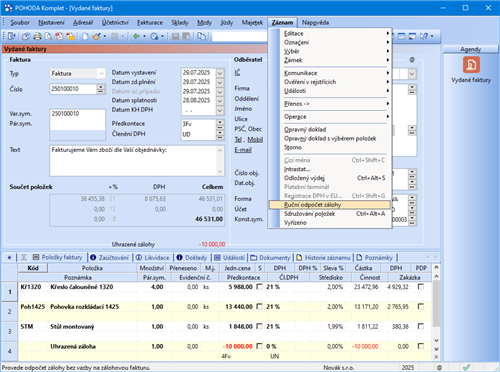Screen dimensions: 500x372
Task: Select Ruční odpočet zálohy menu entry
Action: (330, 205)
